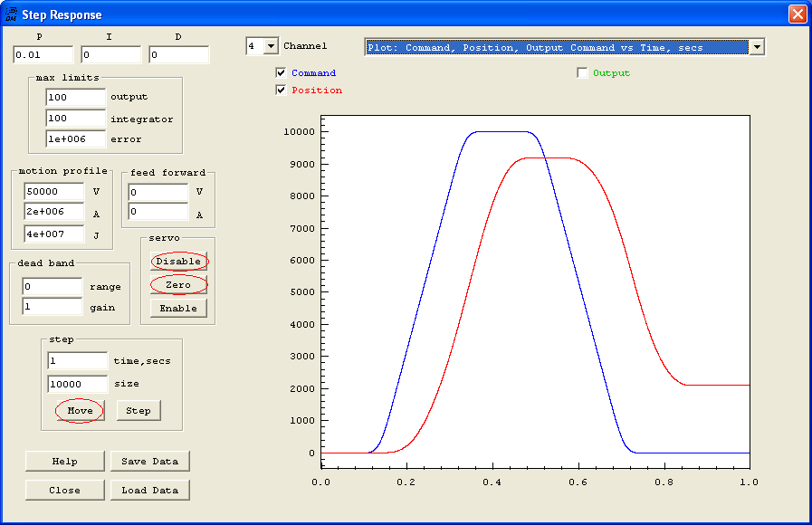Image resolution: width=812 pixels, height=525 pixels.
Task: Select the max limits output field
Action: (76, 97)
